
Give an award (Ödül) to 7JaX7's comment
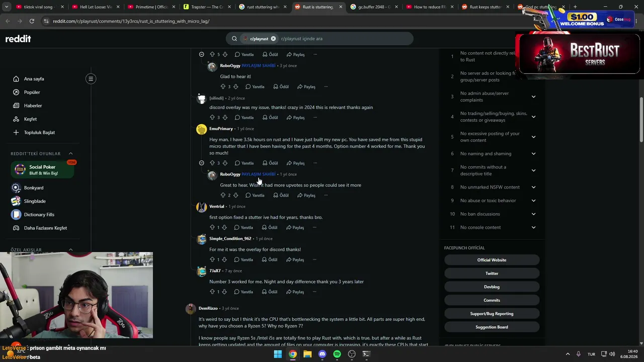point(269,292)
